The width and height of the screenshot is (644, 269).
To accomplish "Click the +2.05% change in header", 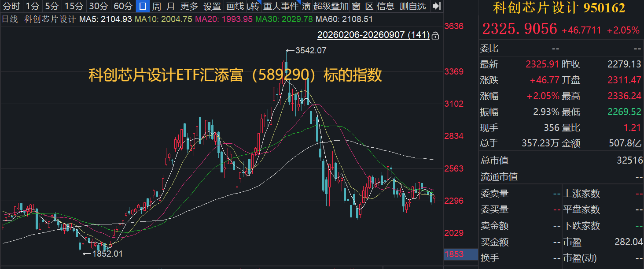I will tap(623, 30).
